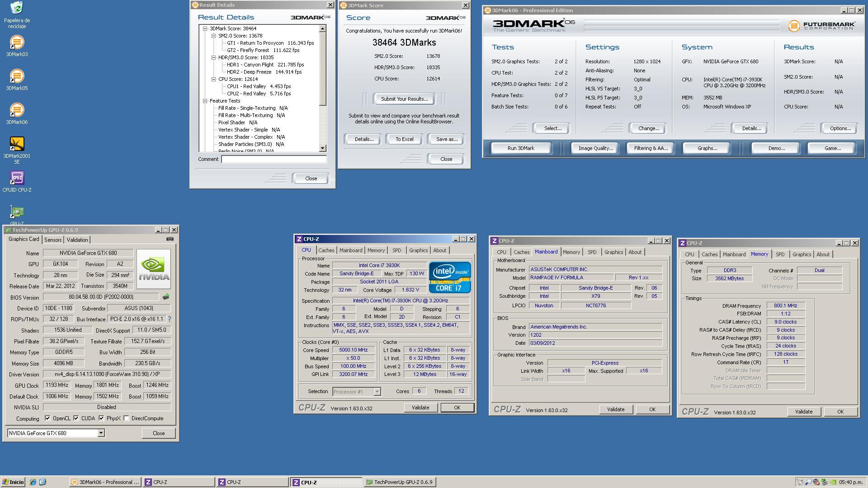Image resolution: width=868 pixels, height=488 pixels.
Task: Collapse the HDR/SM3.0 Score tree node
Action: (214, 57)
